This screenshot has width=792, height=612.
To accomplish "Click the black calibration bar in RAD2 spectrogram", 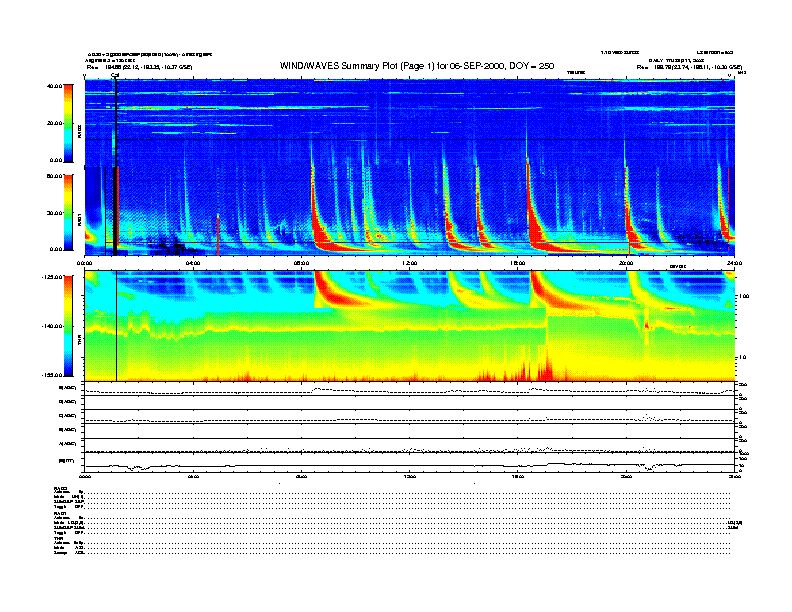I will (x=116, y=121).
